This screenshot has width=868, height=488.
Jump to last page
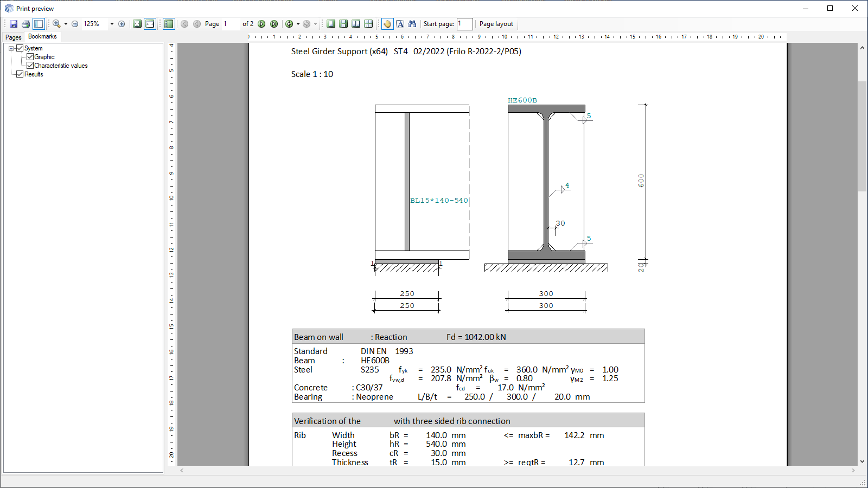[x=274, y=24]
